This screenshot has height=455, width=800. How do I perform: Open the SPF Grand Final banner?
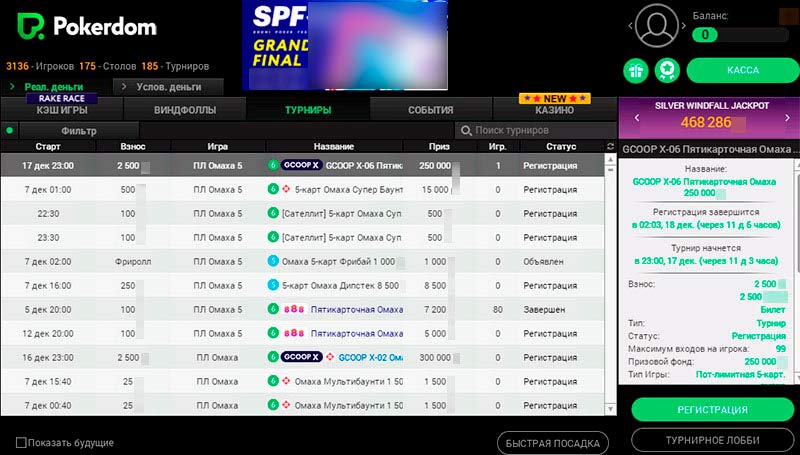(x=344, y=45)
